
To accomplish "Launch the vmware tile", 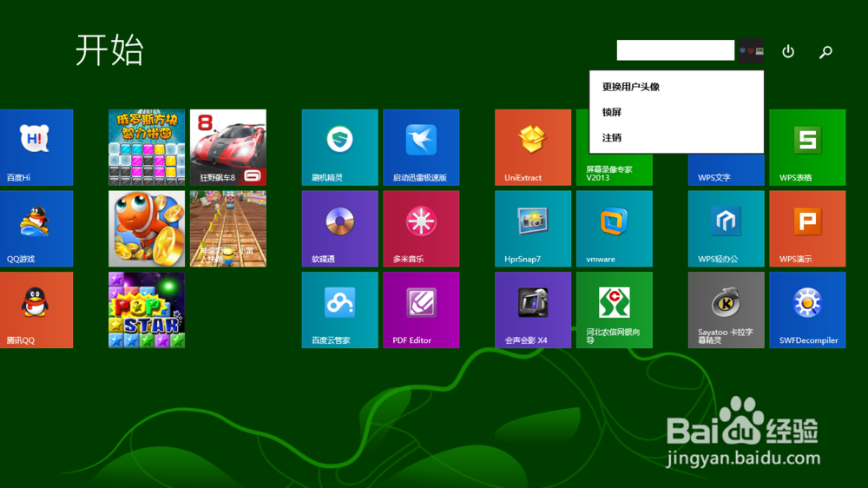I will 615,228.
